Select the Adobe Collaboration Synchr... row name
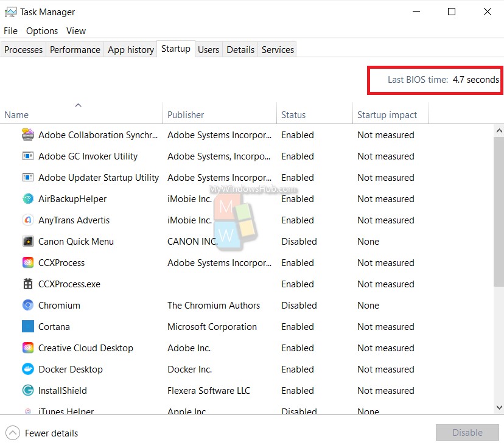Viewport: 504px width, 448px height. click(98, 135)
